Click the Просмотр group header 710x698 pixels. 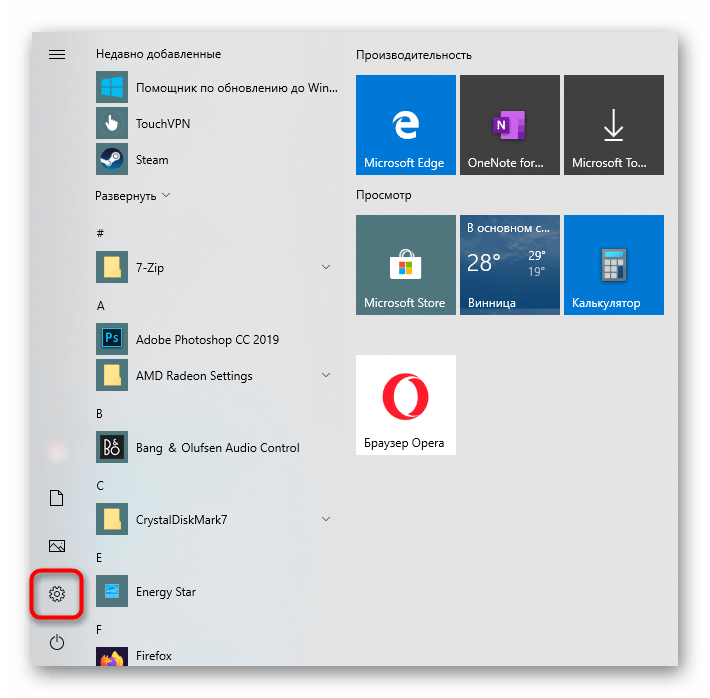(384, 195)
